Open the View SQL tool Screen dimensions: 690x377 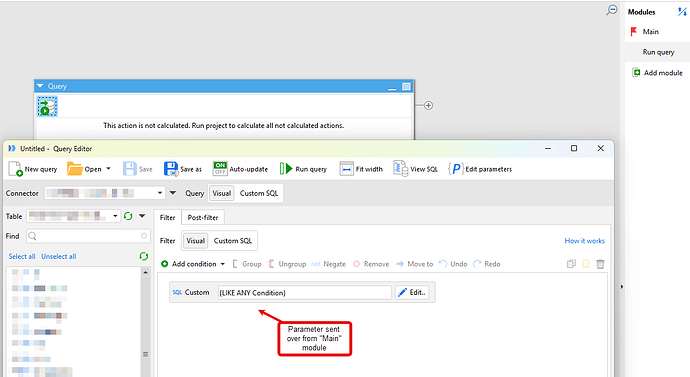tap(415, 169)
